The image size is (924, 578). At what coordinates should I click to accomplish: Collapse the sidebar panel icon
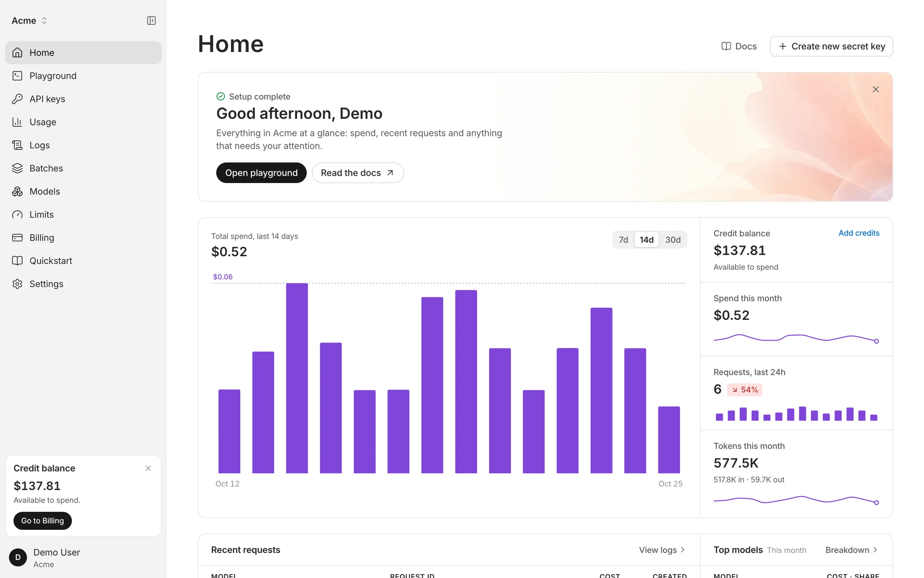[x=151, y=20]
